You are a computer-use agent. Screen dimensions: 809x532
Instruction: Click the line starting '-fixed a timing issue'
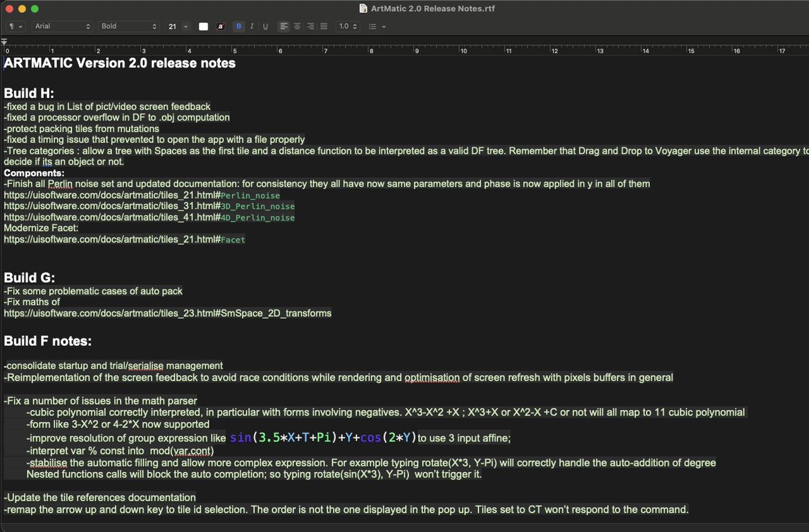pos(154,139)
